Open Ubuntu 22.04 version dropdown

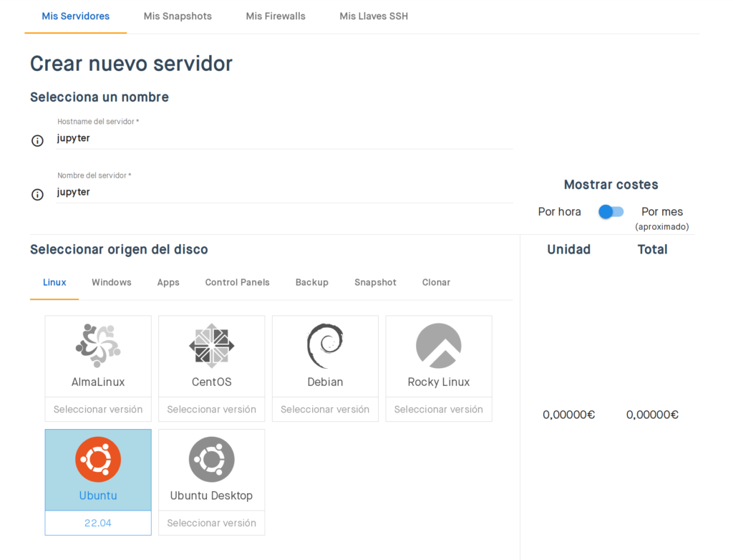point(98,523)
